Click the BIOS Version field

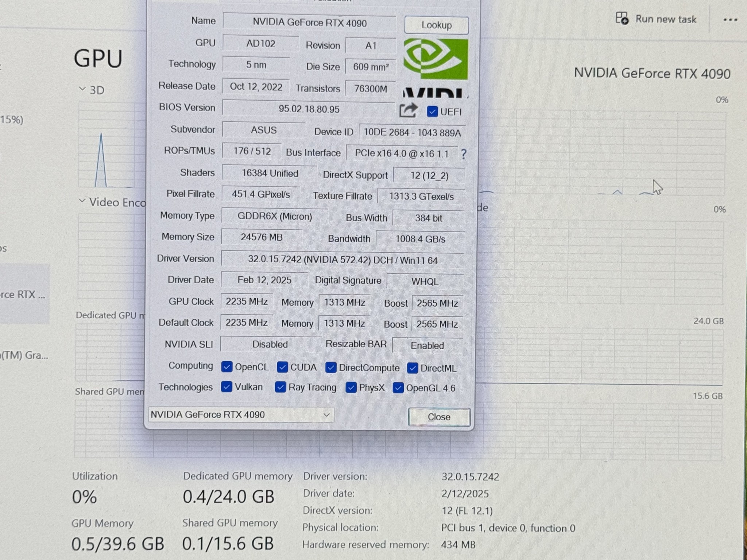[309, 109]
